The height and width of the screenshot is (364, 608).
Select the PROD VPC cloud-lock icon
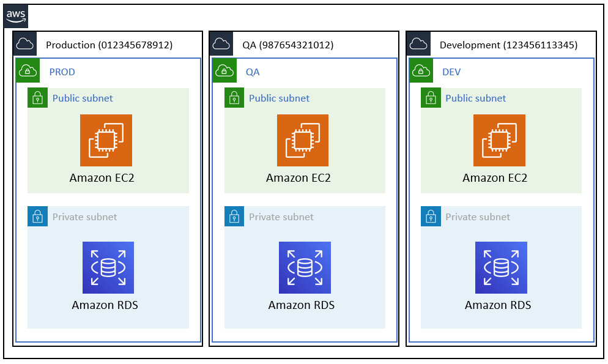pos(28,70)
